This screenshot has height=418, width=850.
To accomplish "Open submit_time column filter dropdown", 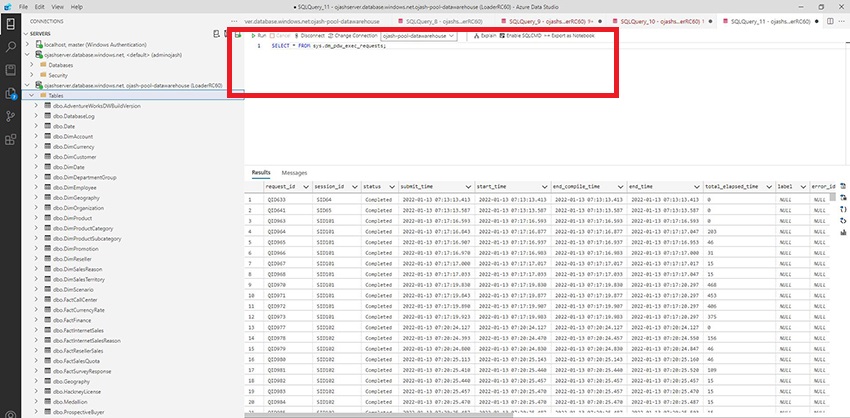I will 468,187.
